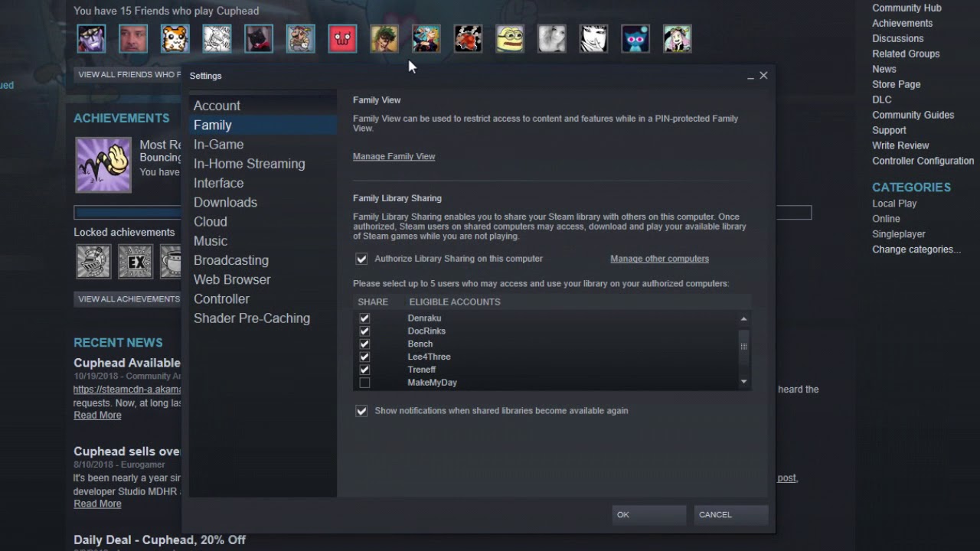Click the accounts list scroll-down arrow
980x551 pixels.
(743, 382)
